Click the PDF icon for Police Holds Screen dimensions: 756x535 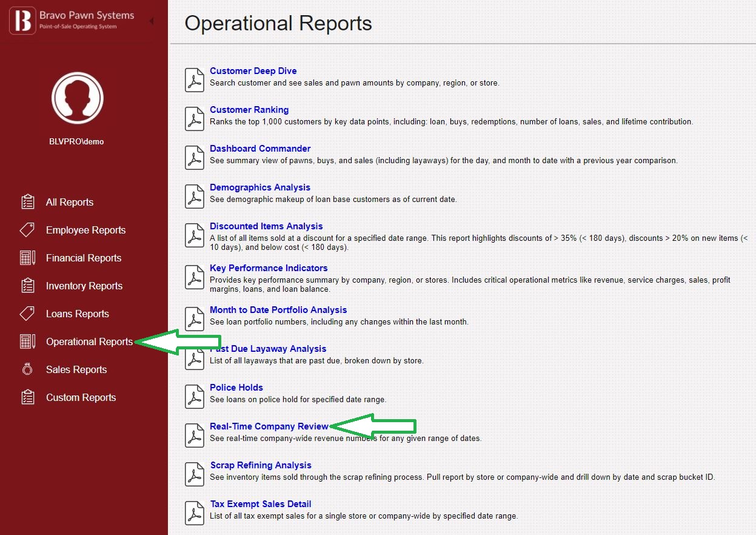coord(195,396)
